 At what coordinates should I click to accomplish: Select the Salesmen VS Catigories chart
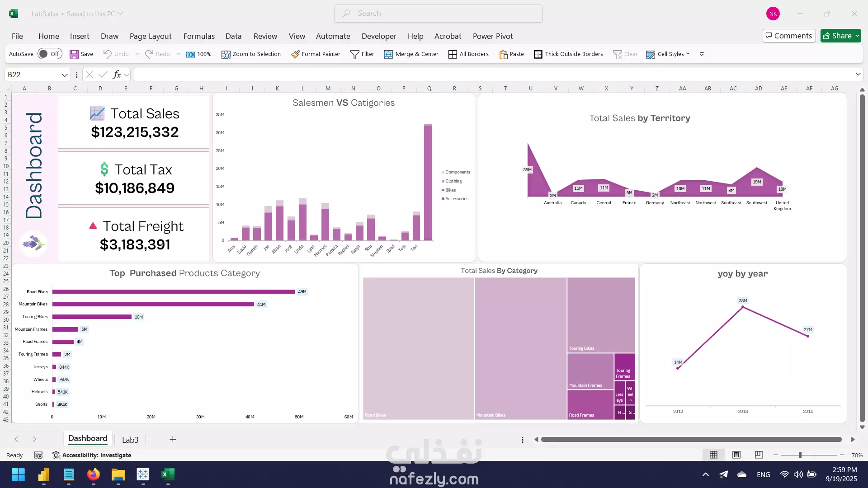pyautogui.click(x=344, y=178)
